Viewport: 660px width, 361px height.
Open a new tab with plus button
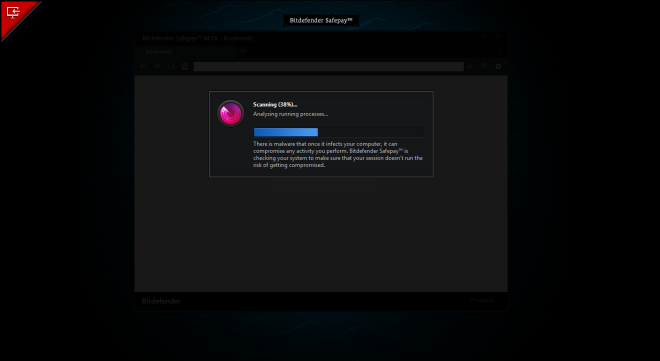243,51
